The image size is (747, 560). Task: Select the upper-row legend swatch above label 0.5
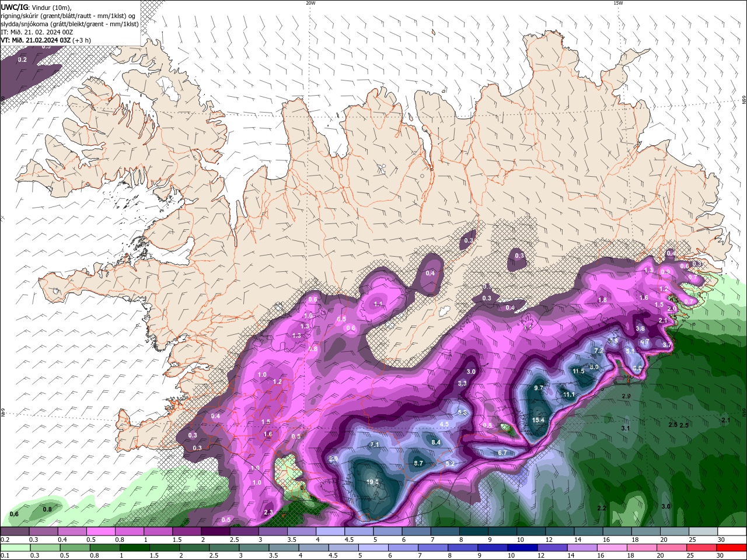point(100,531)
